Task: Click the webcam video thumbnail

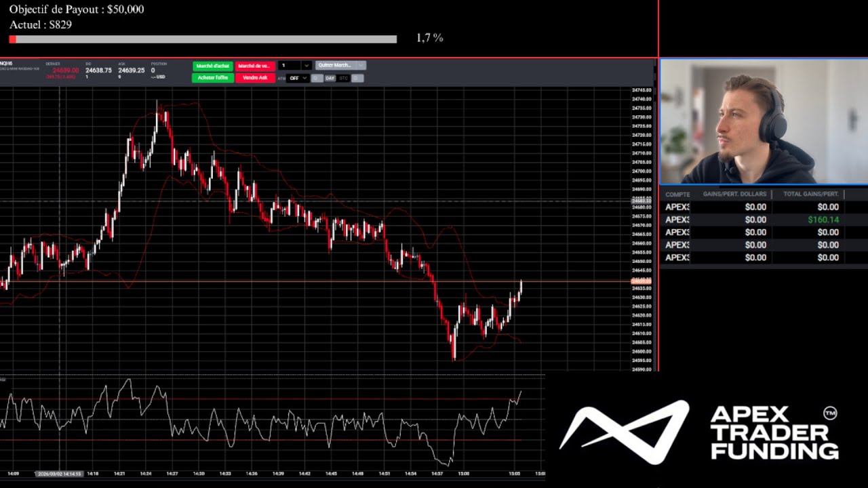Action: click(x=764, y=121)
